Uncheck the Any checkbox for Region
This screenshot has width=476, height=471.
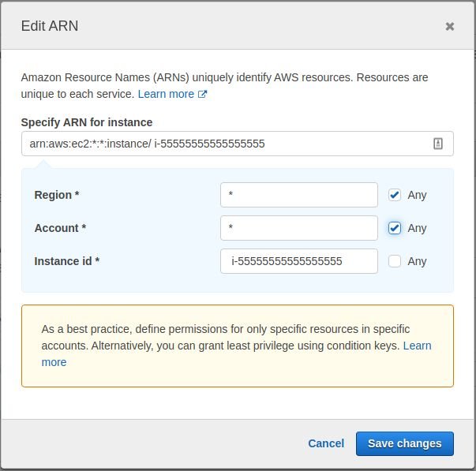pos(395,195)
